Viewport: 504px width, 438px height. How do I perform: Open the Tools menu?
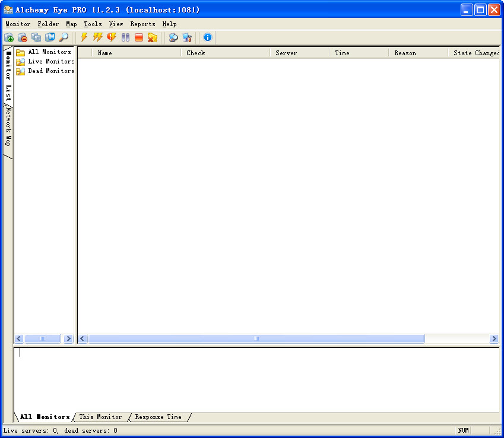[93, 24]
